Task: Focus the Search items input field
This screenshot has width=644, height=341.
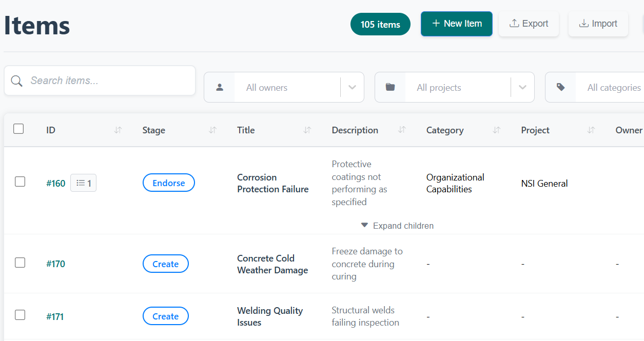Action: coord(108,81)
